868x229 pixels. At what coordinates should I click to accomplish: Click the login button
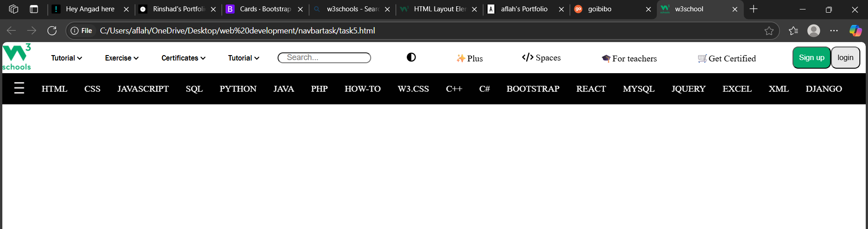[845, 57]
